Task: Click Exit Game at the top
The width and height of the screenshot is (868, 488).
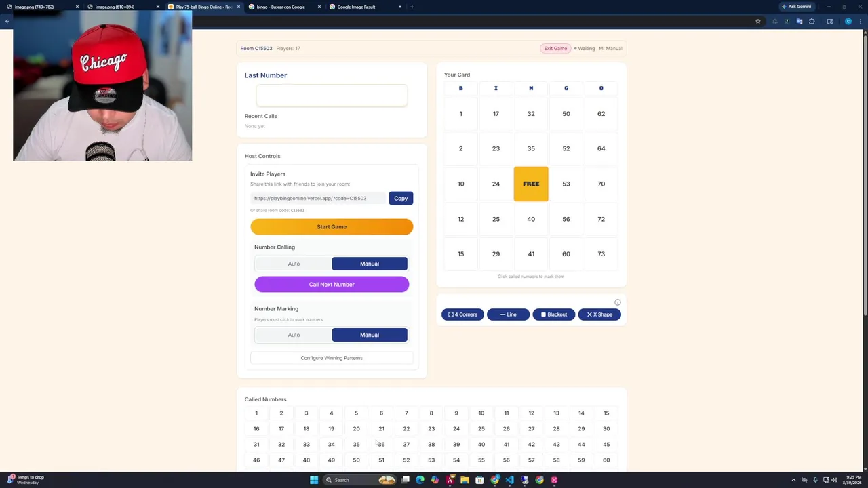Action: (555, 48)
